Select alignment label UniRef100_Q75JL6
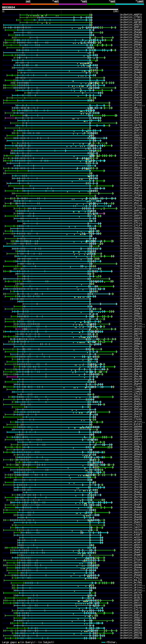The width and height of the screenshot is (146, 644). (131, 223)
